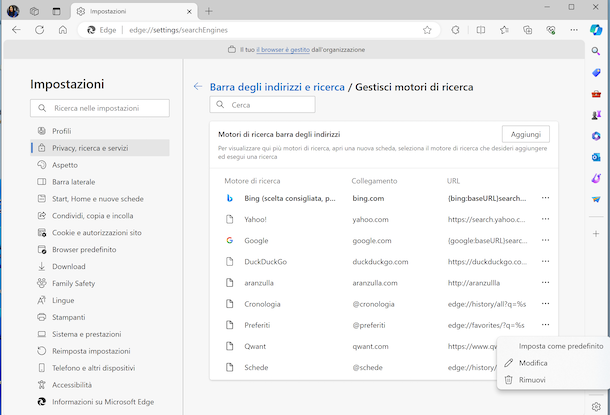Open the sidebar tools briefcase icon

[x=596, y=94]
